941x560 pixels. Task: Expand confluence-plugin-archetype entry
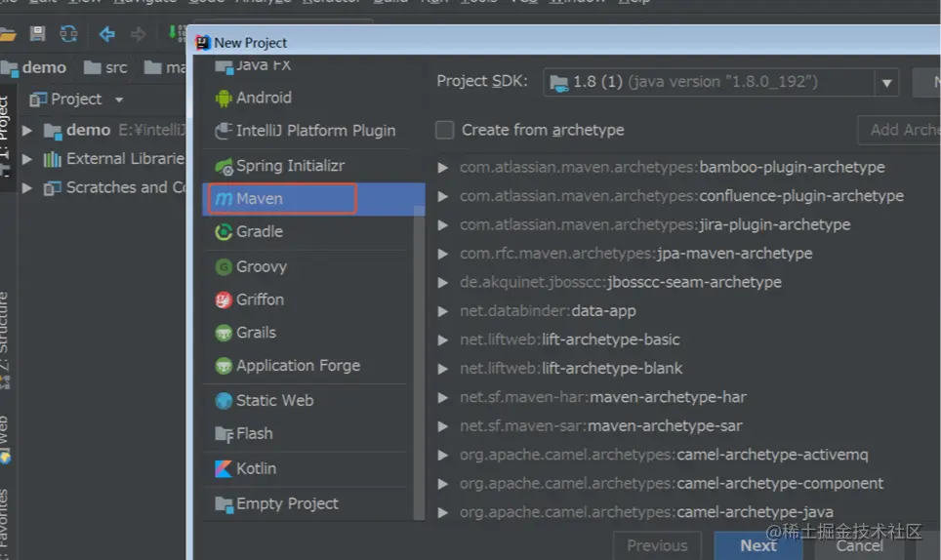443,197
